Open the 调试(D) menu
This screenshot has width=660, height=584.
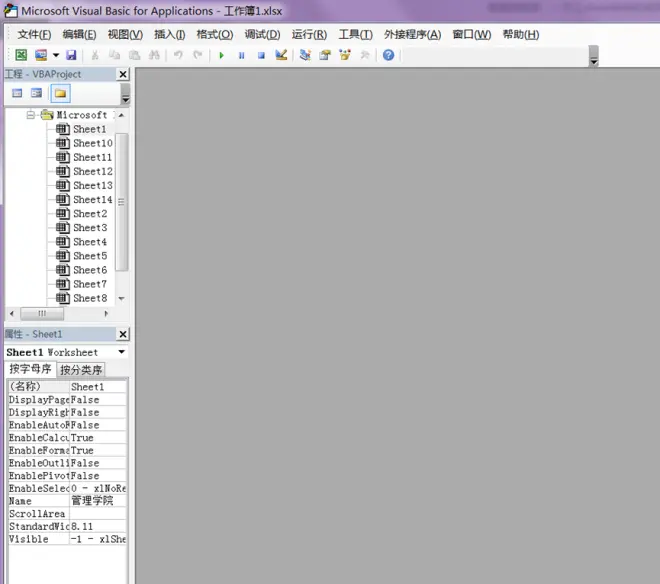coord(262,35)
